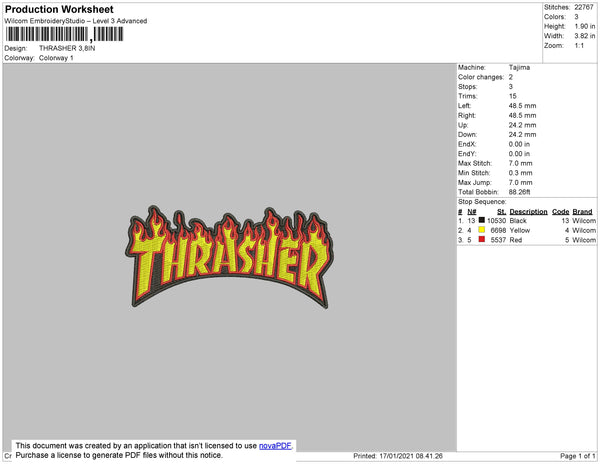Select the design name 'THRASHER 3,8IN'
Viewport: 600px width, 464px height.
(67, 48)
